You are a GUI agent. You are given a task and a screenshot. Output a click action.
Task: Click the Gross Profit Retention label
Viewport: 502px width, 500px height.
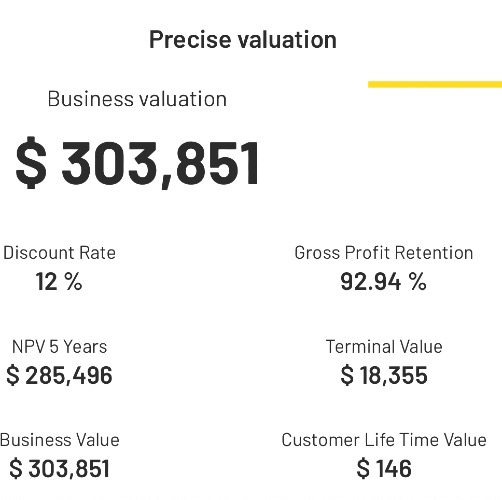coord(384,253)
